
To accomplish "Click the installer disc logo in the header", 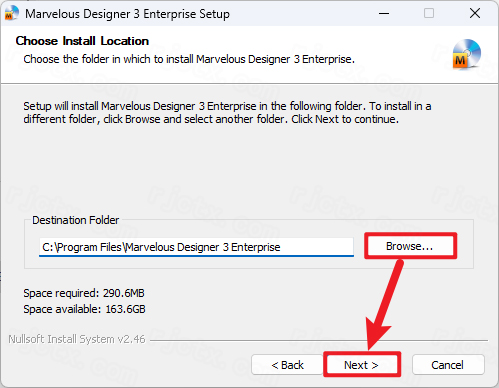I will (x=466, y=54).
